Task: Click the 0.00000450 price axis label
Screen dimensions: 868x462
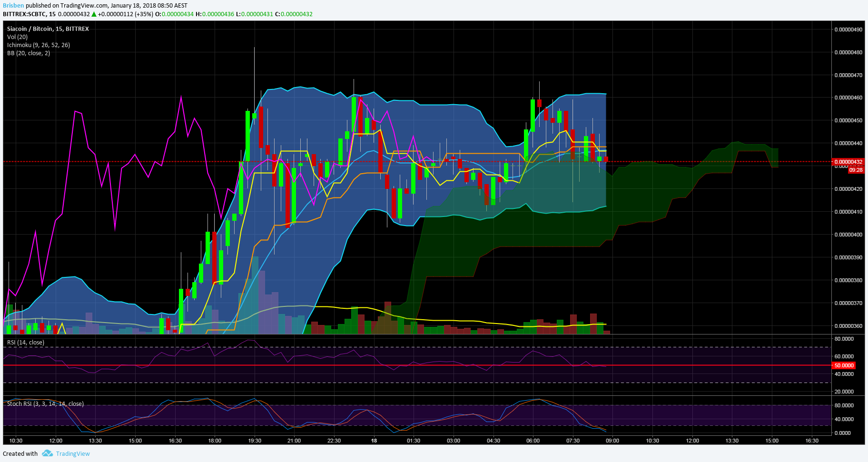Action: point(848,120)
